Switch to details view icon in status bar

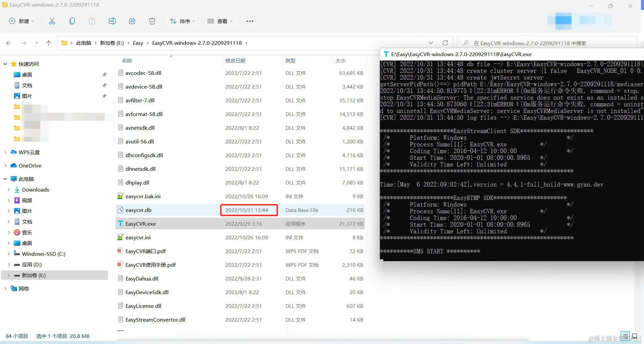[625, 336]
